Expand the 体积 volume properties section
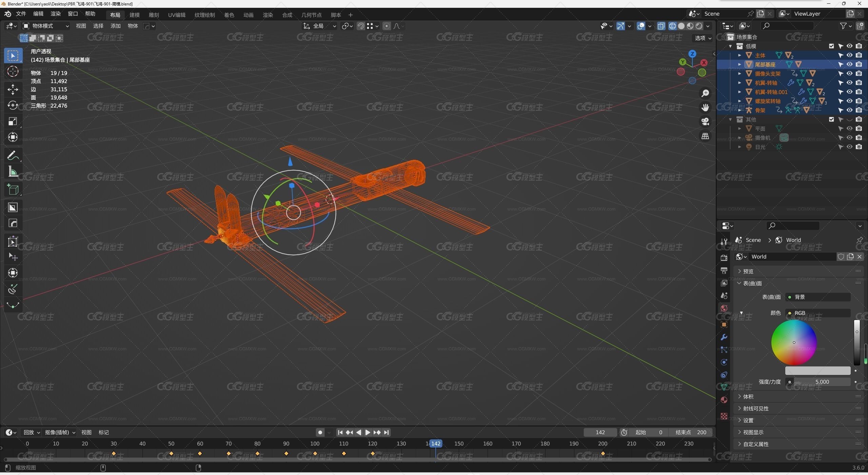This screenshot has width=868, height=475. tap(748, 396)
